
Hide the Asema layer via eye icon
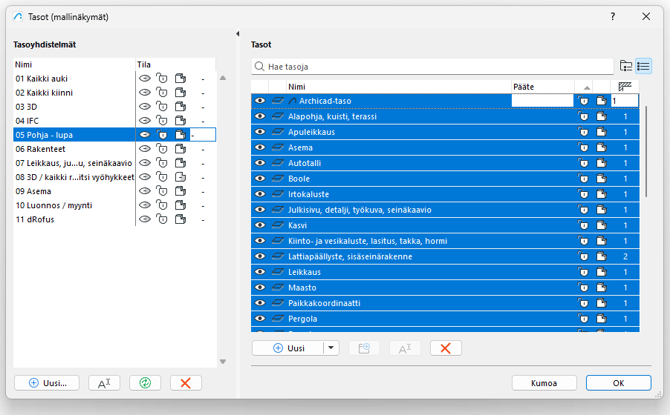(260, 147)
